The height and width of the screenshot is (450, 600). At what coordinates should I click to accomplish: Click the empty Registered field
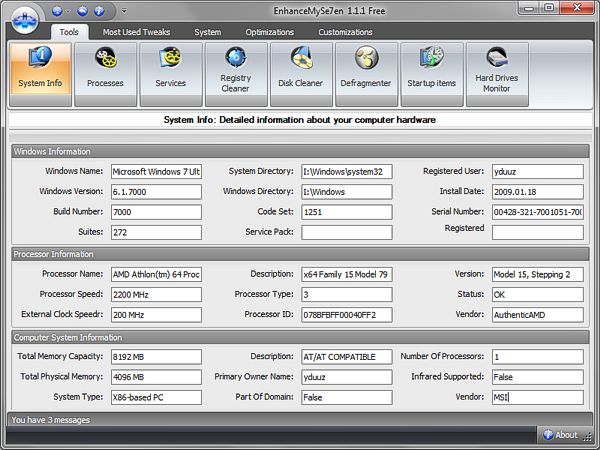(538, 232)
